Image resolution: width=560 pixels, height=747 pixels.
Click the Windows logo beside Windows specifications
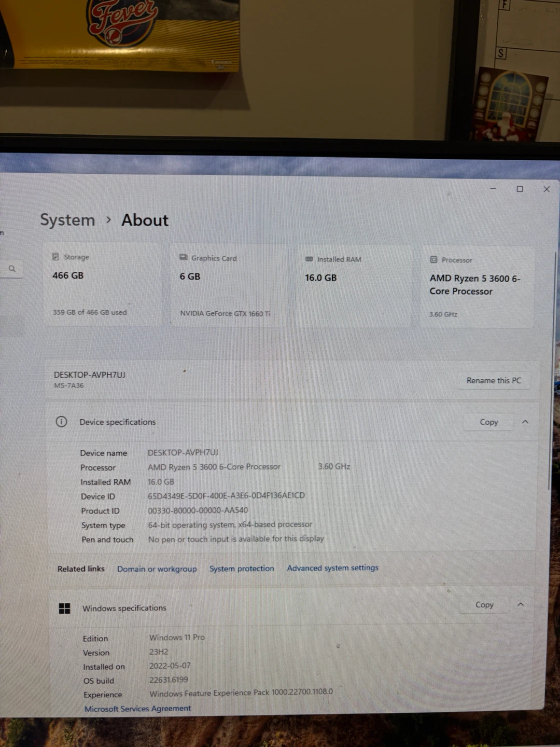(x=64, y=608)
